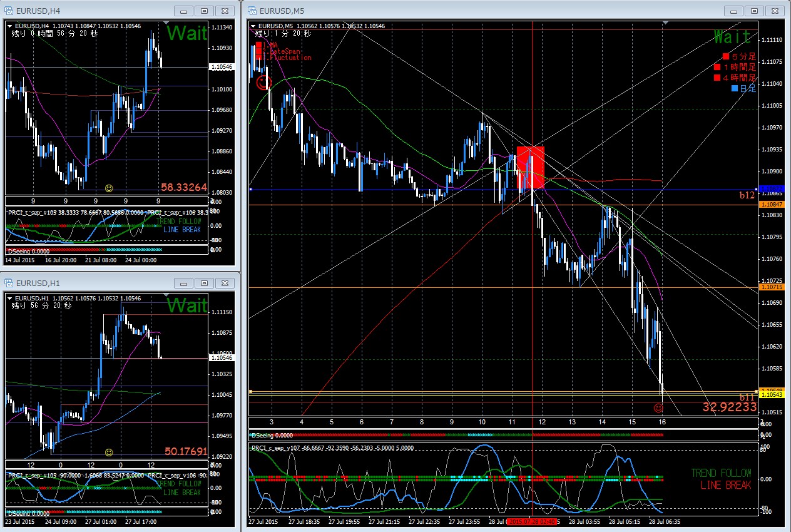Toggle the blue 日足 timeframe square
Image resolution: width=791 pixels, height=532 pixels.
[x=735, y=88]
